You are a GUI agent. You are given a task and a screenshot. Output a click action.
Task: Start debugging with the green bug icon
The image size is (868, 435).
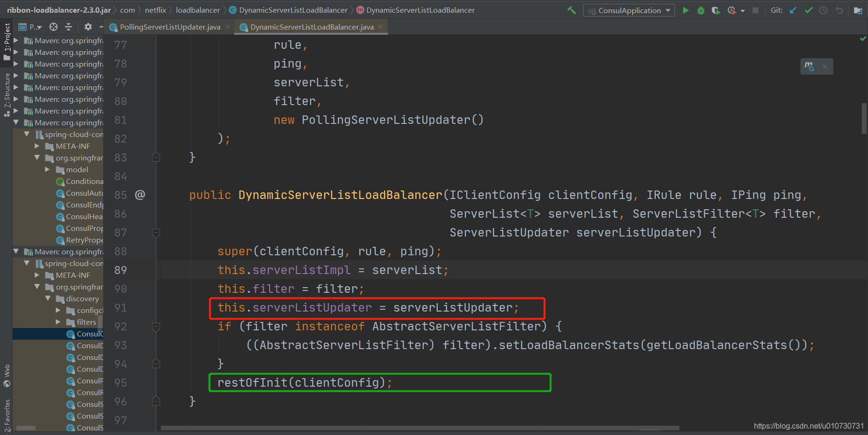(701, 10)
